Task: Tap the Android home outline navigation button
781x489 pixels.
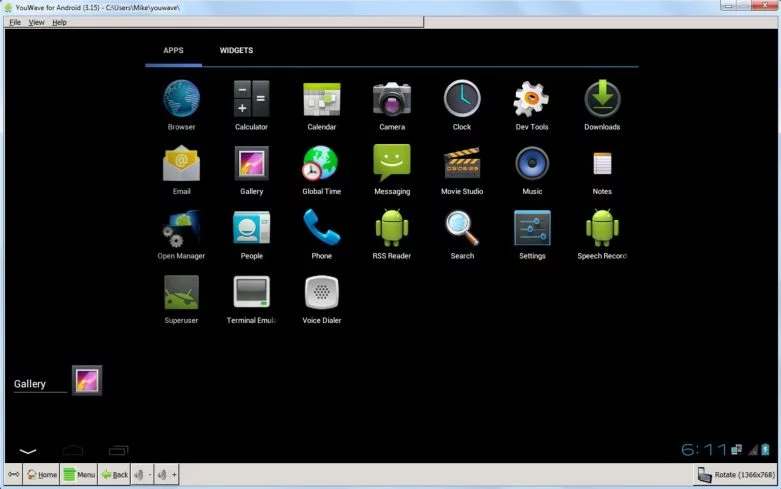Action: click(73, 450)
